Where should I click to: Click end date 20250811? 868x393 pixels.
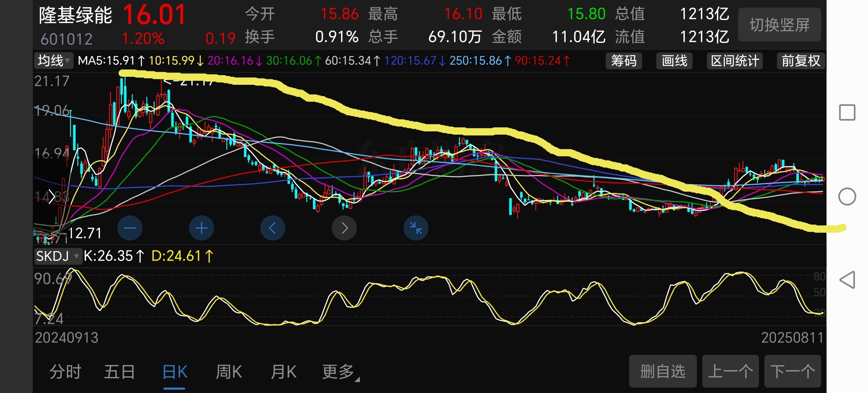coord(792,338)
